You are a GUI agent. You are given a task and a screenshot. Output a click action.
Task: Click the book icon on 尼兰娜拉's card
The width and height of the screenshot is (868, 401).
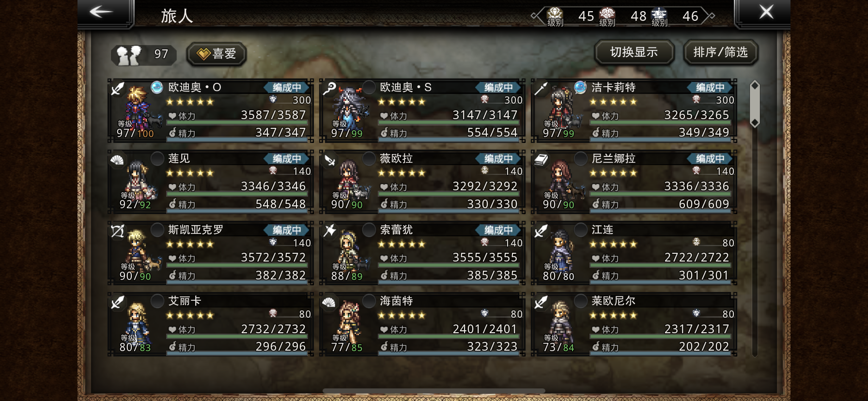(x=541, y=160)
